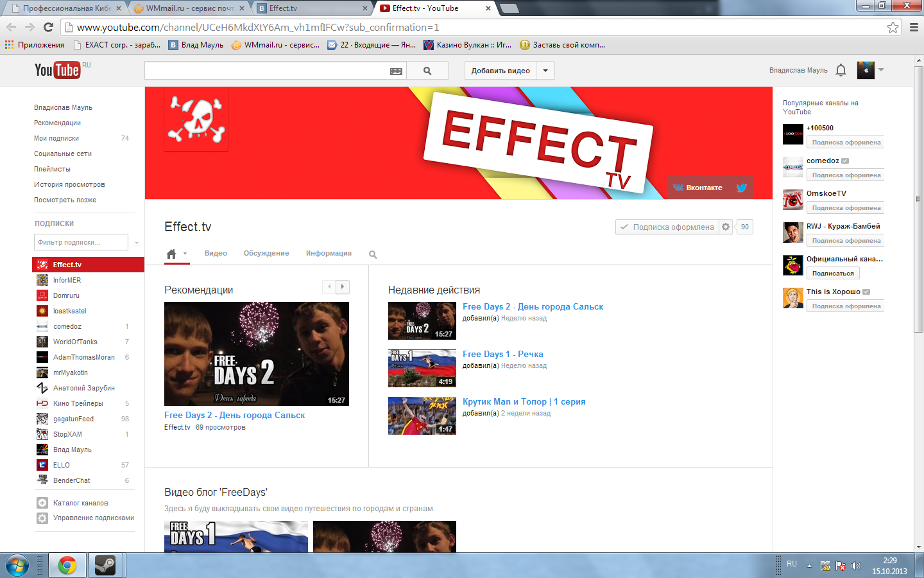924x578 pixels.
Task: Switch to Effect.tv browser tab
Action: pyautogui.click(x=313, y=8)
